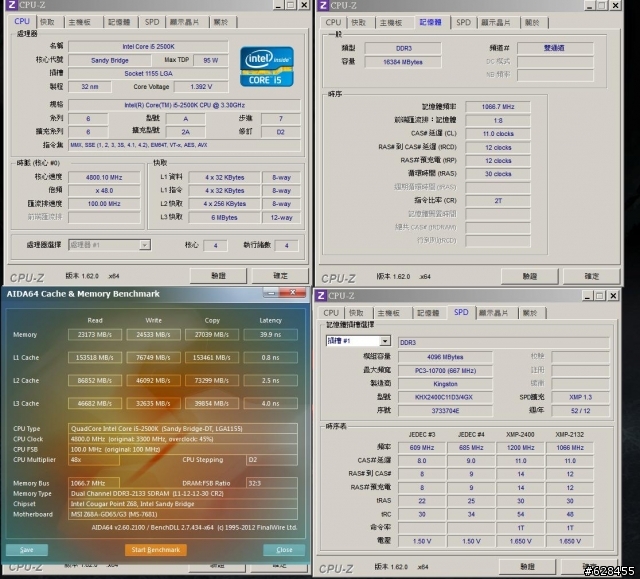Open 關於 tab in the CPU-Z CPU window
Viewport: 640px width, 579px height.
pos(221,22)
